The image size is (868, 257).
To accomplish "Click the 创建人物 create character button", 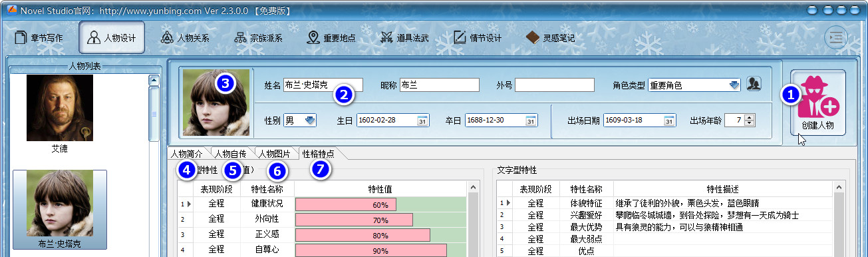I will [818, 103].
